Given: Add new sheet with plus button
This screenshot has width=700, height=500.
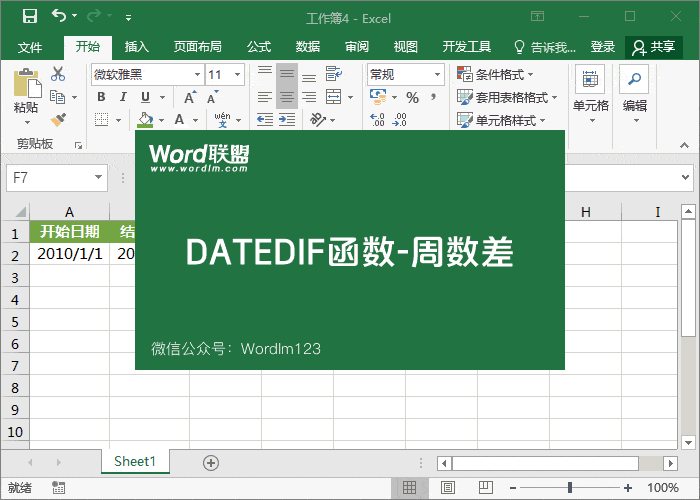Looking at the screenshot, I should pos(210,462).
